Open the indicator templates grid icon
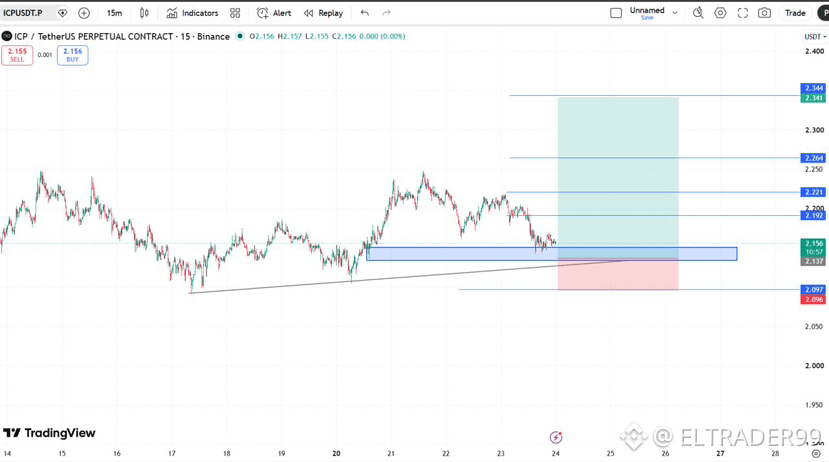The width and height of the screenshot is (829, 462). (x=235, y=13)
